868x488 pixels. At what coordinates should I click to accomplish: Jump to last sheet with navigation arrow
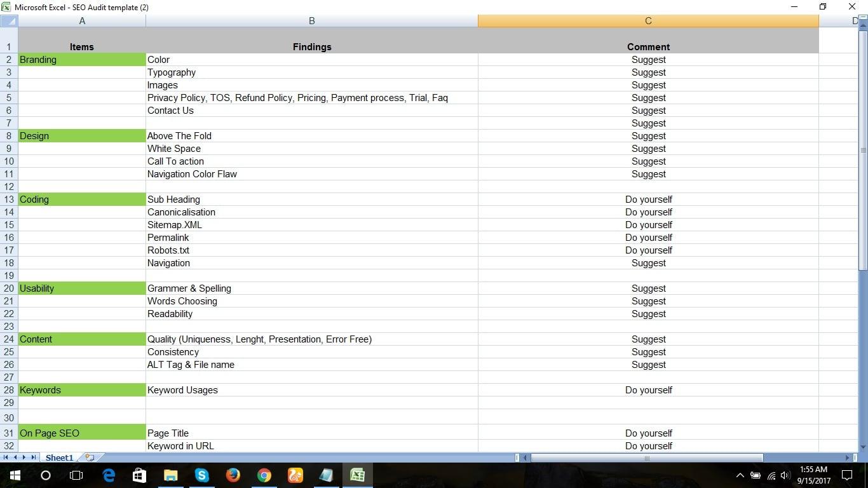(x=32, y=457)
